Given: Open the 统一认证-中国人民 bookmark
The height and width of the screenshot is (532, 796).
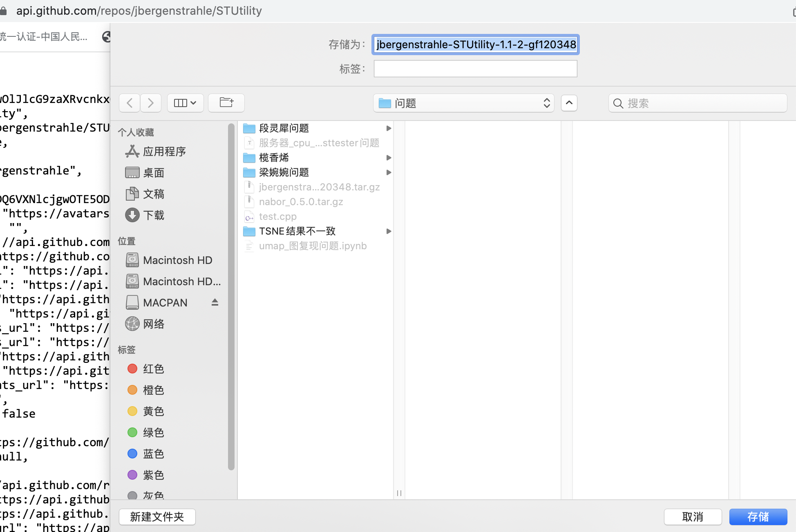Looking at the screenshot, I should coord(43,37).
